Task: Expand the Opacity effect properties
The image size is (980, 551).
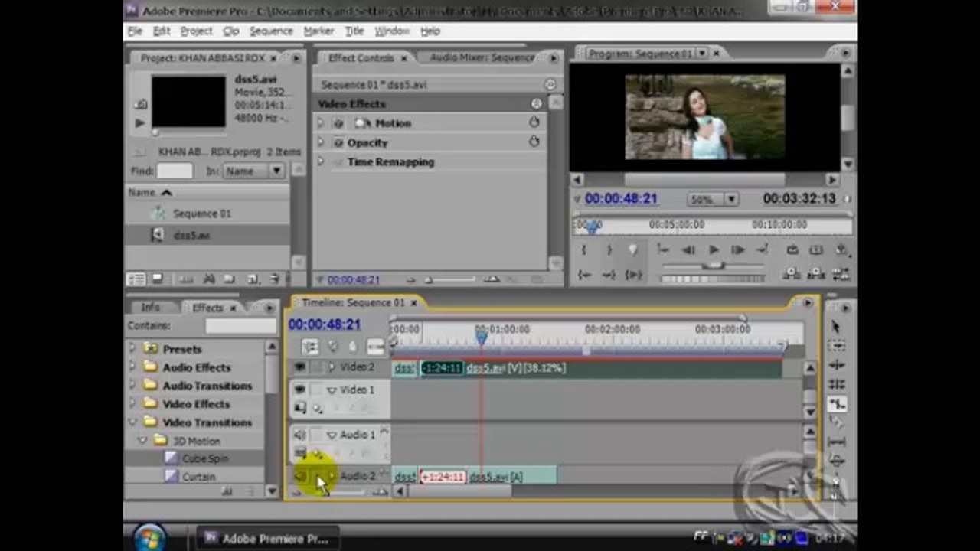Action: [322, 142]
